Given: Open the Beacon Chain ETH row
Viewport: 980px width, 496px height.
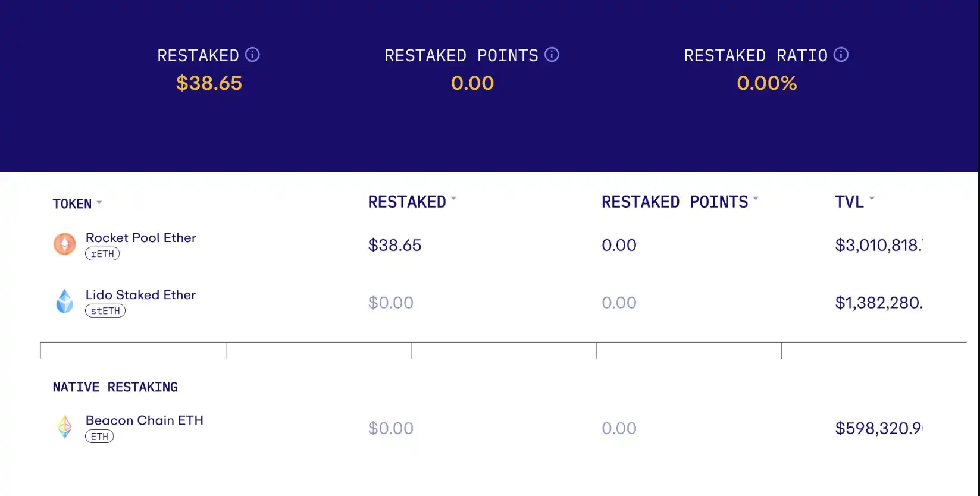Looking at the screenshot, I should point(488,428).
